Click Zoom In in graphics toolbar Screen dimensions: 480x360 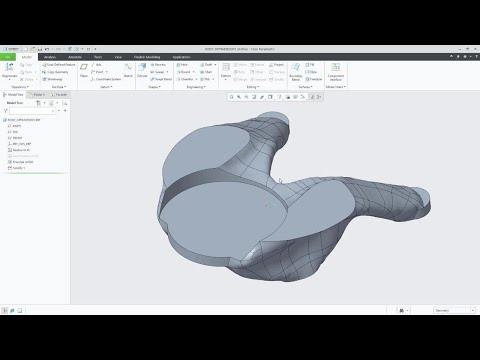(x=239, y=97)
